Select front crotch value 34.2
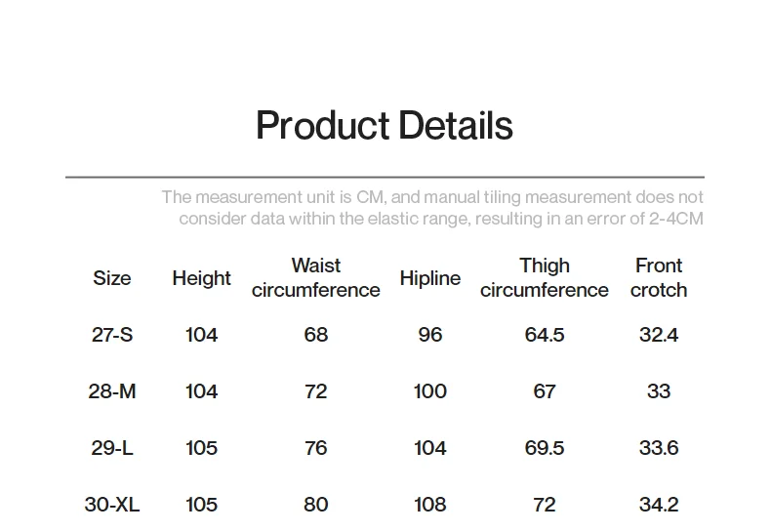Screen dimensions: 771x532 click(659, 505)
